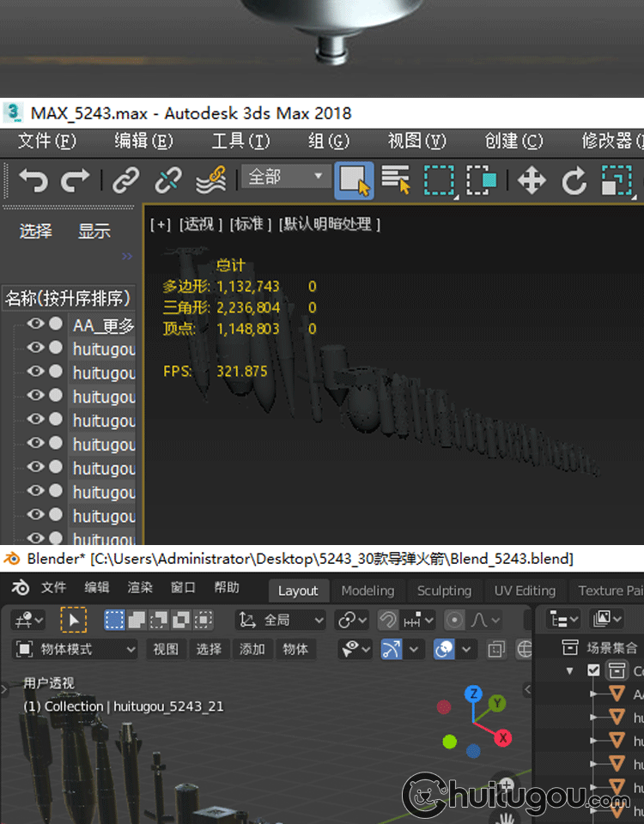The height and width of the screenshot is (824, 644).
Task: Open Select by Name list icon
Action: tap(396, 180)
